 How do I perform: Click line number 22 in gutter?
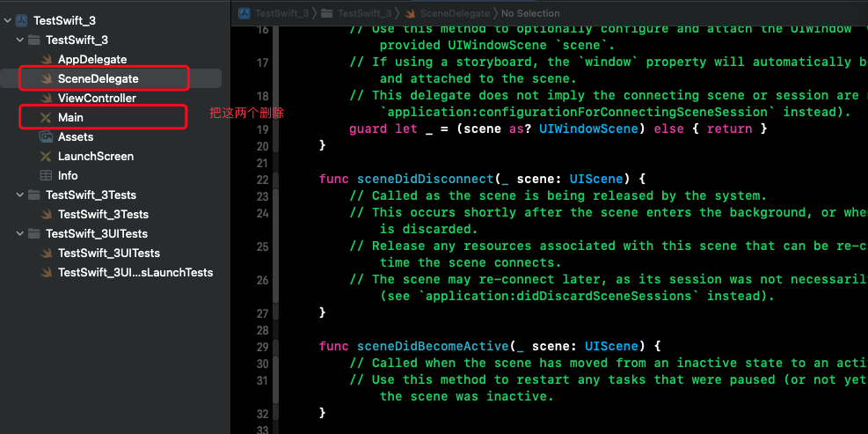pos(262,180)
